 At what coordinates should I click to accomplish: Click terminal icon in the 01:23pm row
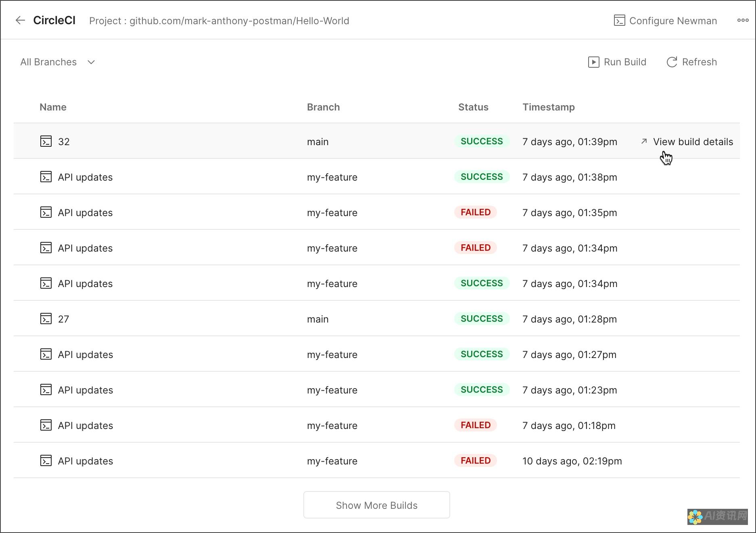(x=46, y=390)
